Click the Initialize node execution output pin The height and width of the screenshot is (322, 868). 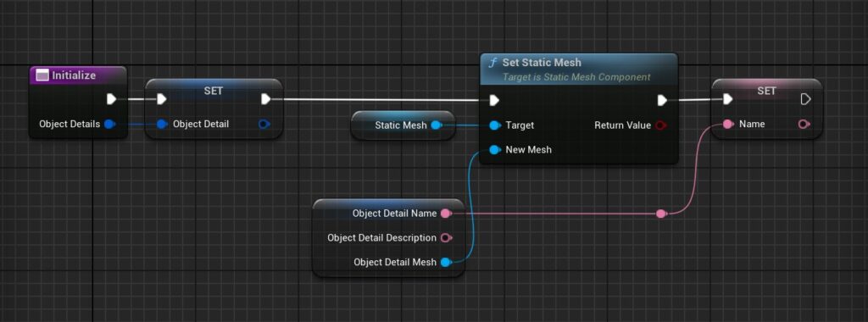click(111, 99)
